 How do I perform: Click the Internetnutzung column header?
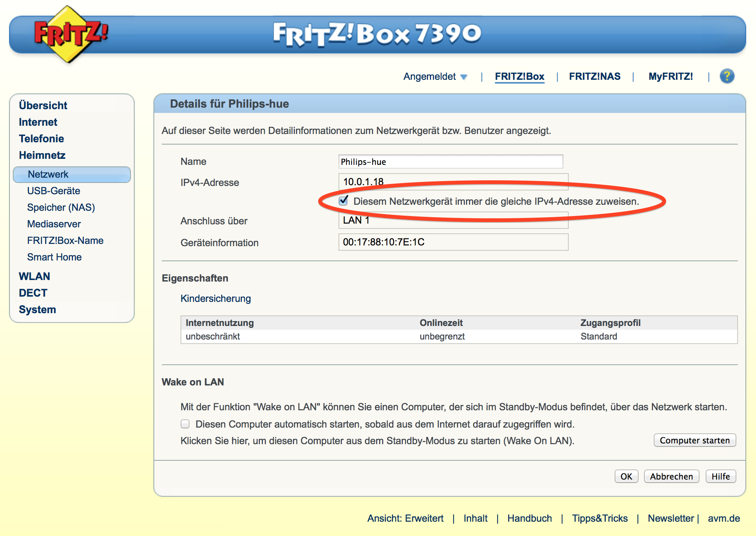point(220,323)
